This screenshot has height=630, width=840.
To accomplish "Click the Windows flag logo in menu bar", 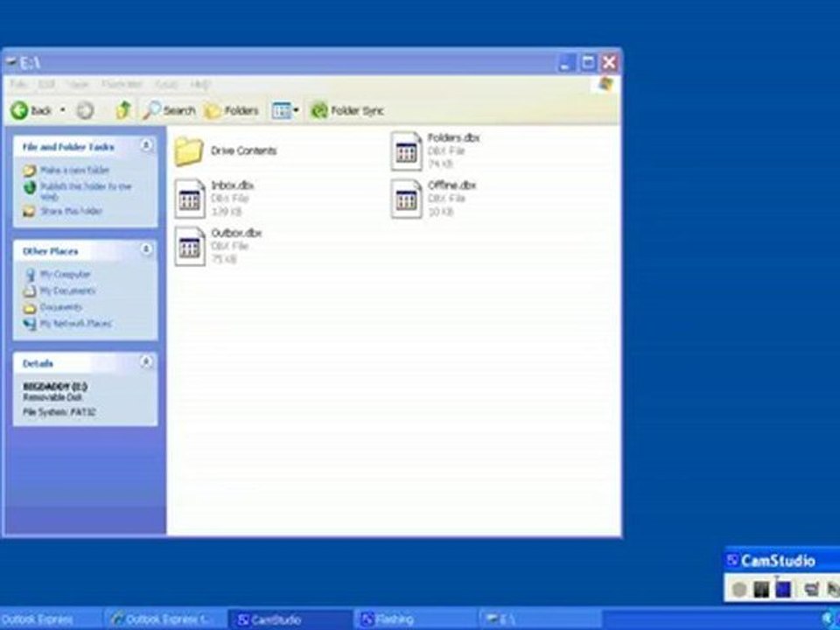I will coord(605,84).
